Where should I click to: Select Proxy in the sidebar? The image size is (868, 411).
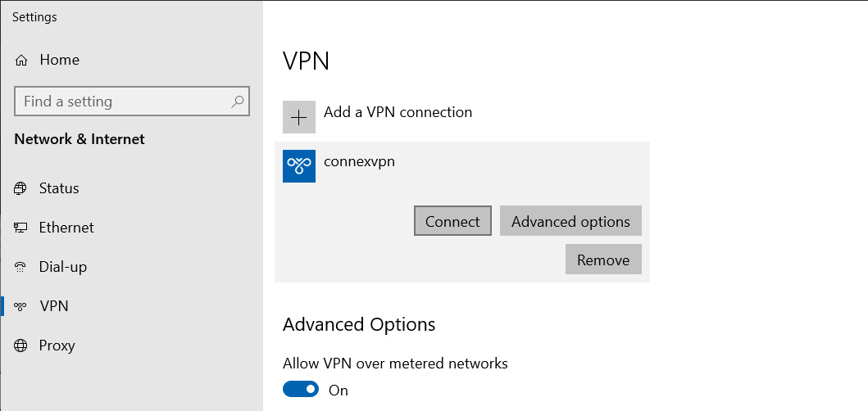[57, 346]
